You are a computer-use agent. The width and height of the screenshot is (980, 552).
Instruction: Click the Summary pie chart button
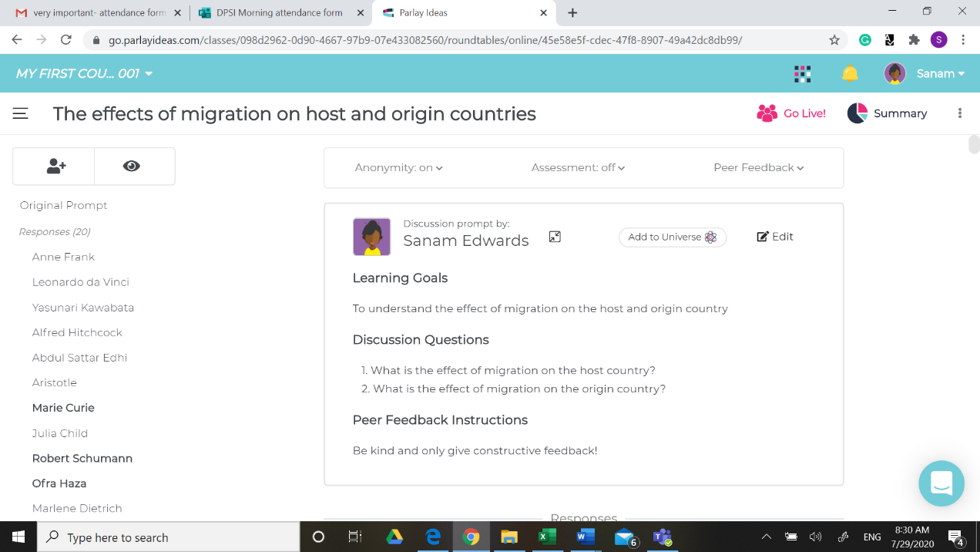(888, 113)
